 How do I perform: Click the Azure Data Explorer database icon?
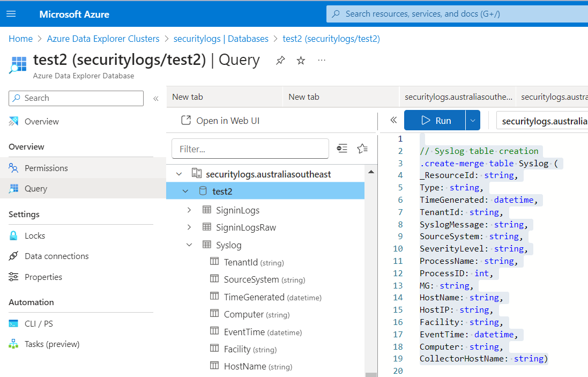18,64
